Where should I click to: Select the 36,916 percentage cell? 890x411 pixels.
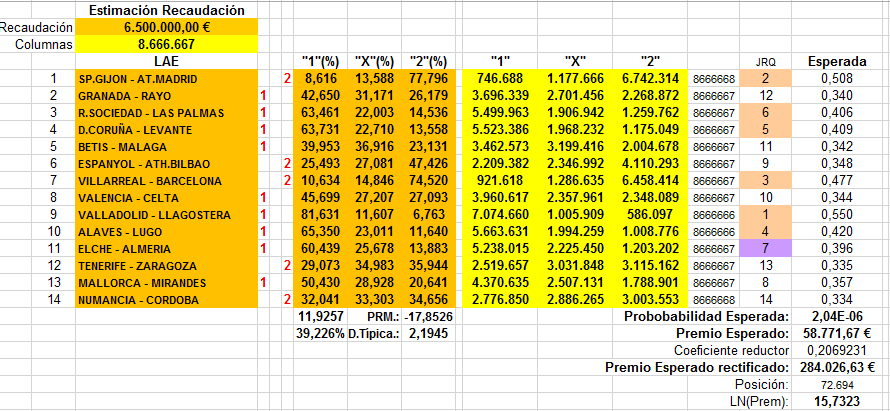pyautogui.click(x=374, y=146)
